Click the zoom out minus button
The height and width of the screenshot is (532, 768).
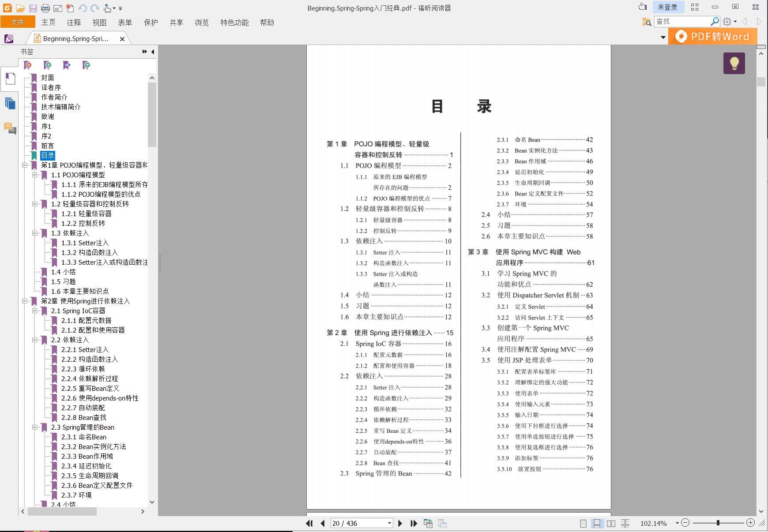685,523
